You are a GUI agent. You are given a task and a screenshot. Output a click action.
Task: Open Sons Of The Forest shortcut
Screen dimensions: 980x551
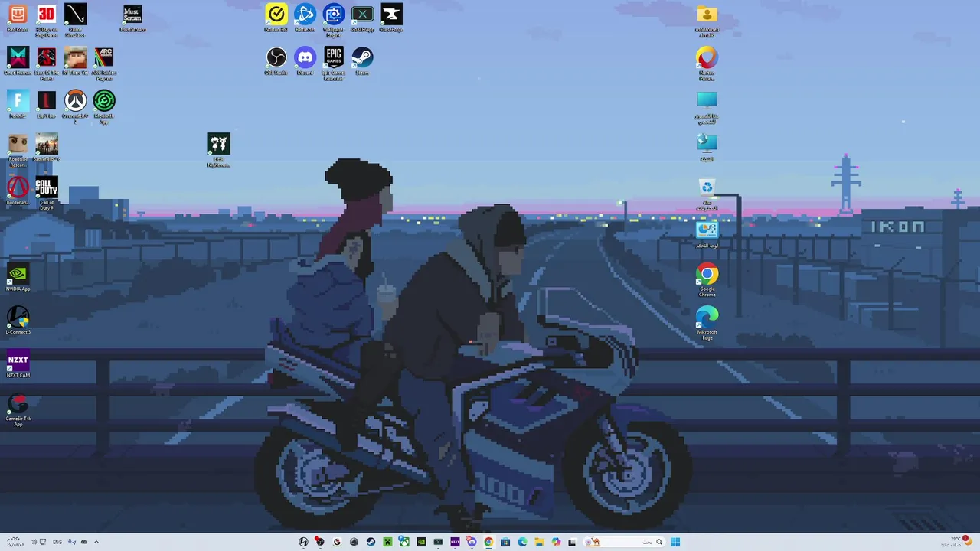pos(47,64)
